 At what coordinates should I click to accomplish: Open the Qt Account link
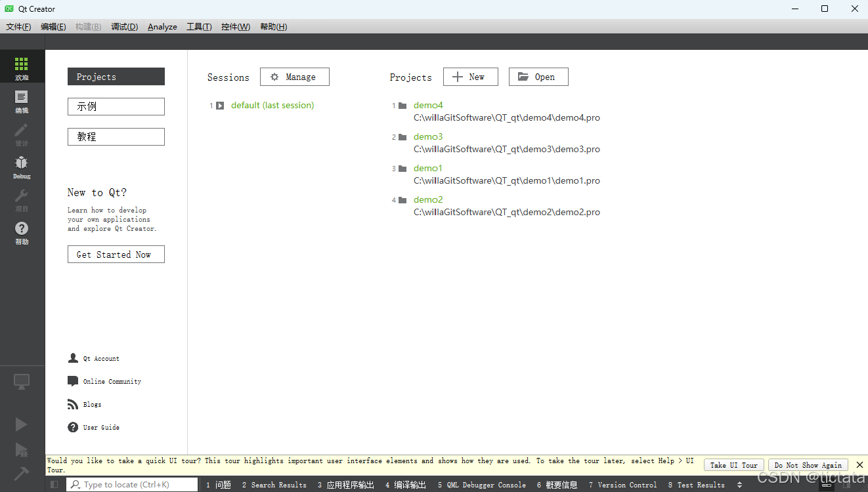point(101,359)
